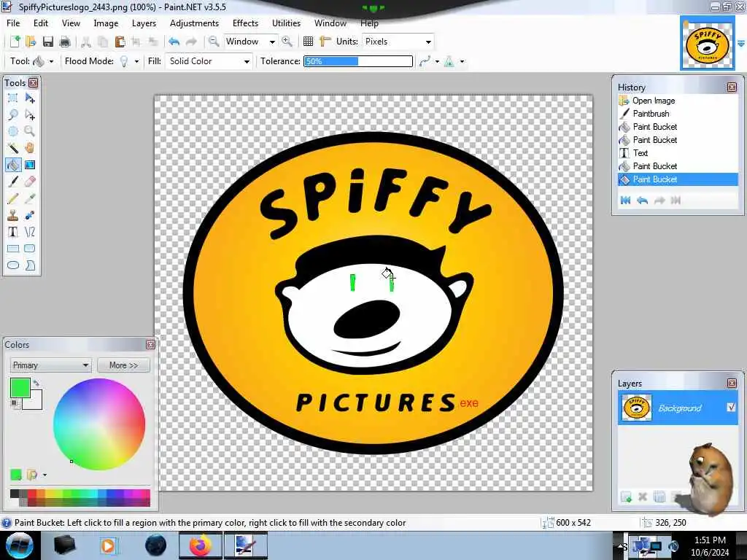Select the Eraser tool
Image resolution: width=747 pixels, height=560 pixels.
[29, 182]
